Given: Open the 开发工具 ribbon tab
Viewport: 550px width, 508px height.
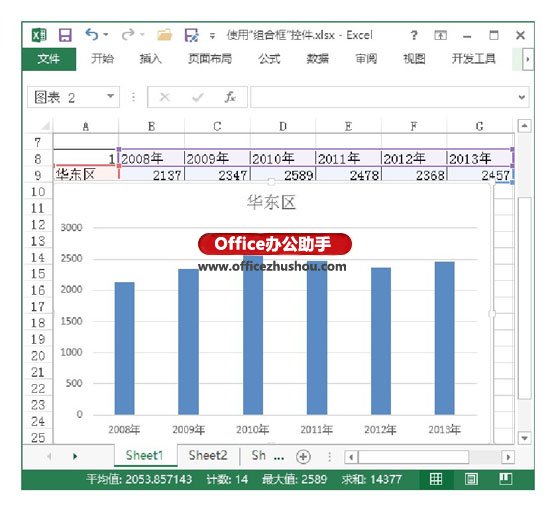Looking at the screenshot, I should tap(474, 59).
